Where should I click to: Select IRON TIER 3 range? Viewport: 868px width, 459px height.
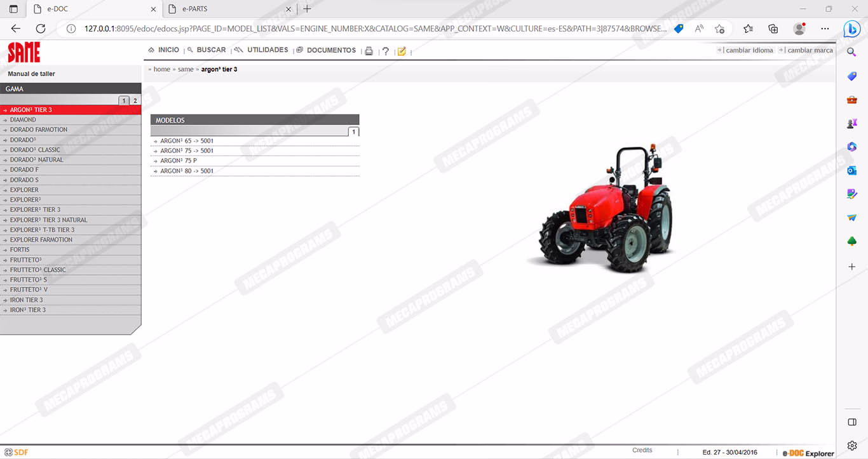[71, 300]
